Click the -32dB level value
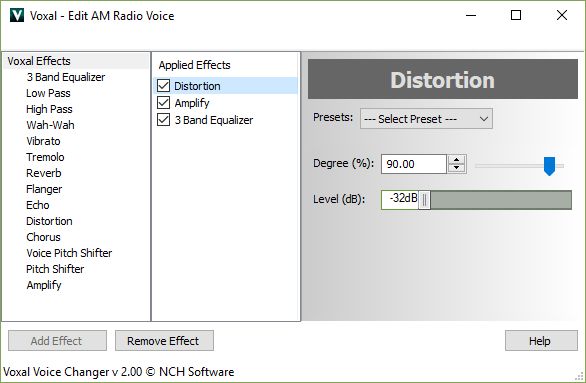The width and height of the screenshot is (586, 383). click(403, 198)
